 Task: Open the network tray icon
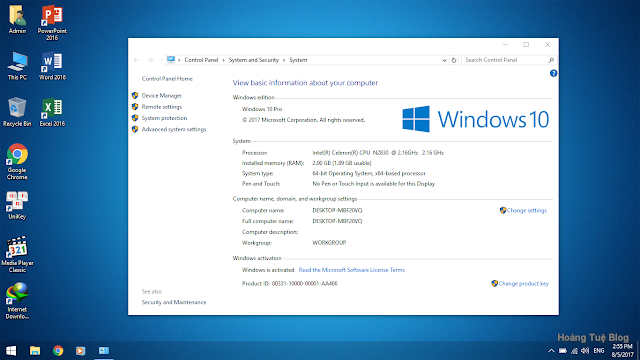point(574,351)
